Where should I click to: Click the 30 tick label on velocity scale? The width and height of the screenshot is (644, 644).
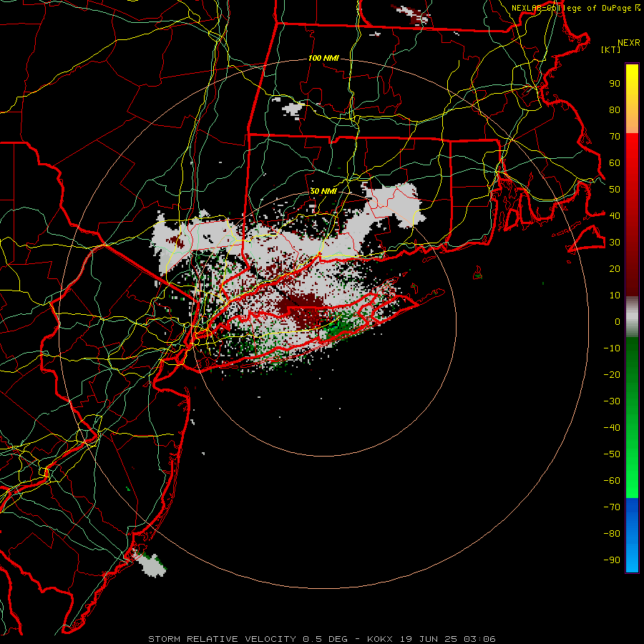pos(615,243)
